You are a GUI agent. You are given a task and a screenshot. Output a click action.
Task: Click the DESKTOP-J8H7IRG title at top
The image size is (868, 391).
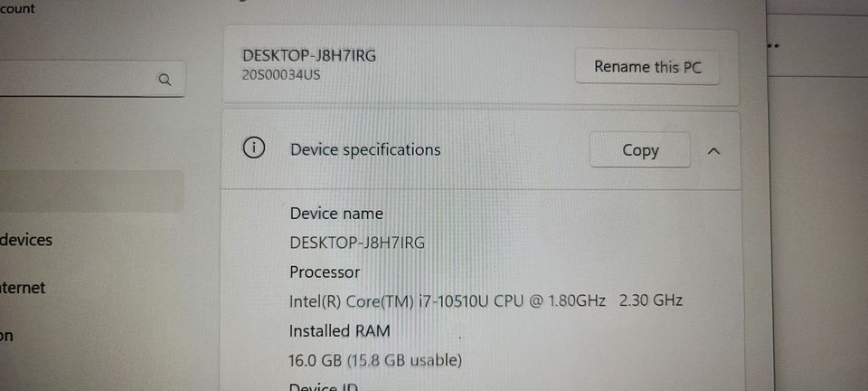(309, 56)
